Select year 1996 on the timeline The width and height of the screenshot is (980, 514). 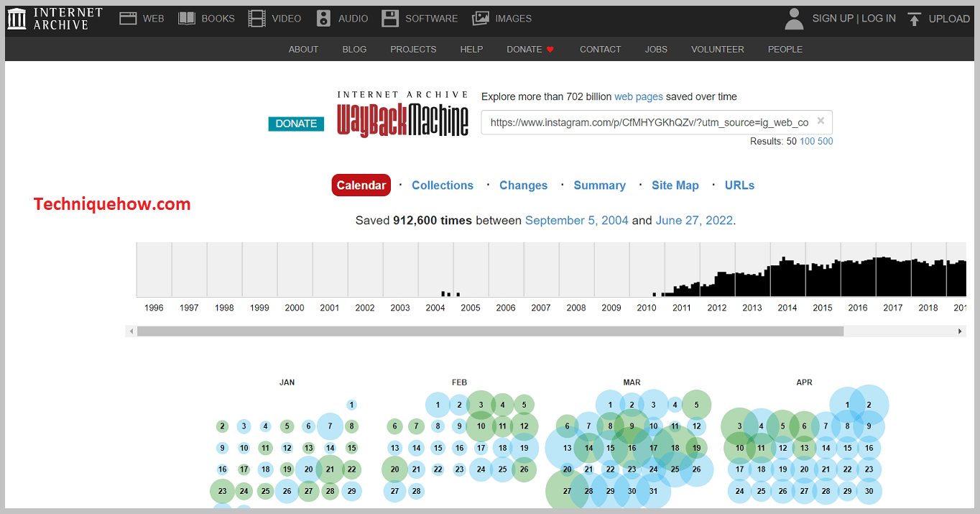point(154,308)
